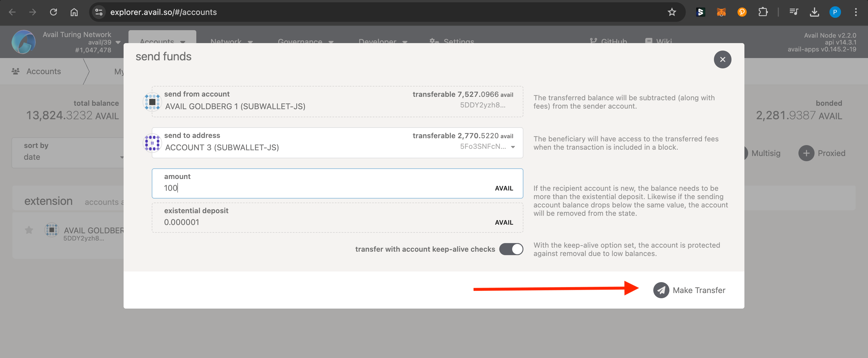Open the MetaMask browser extension

point(721,12)
